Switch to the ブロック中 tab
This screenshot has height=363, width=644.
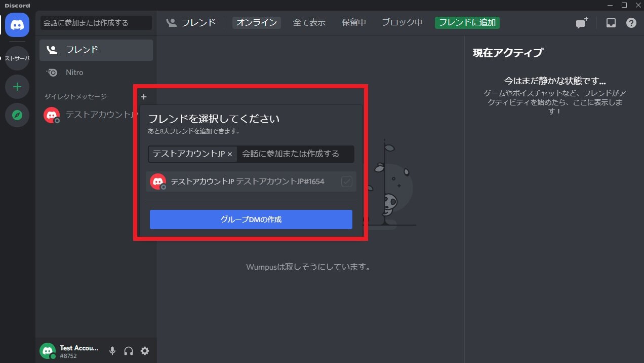(402, 22)
